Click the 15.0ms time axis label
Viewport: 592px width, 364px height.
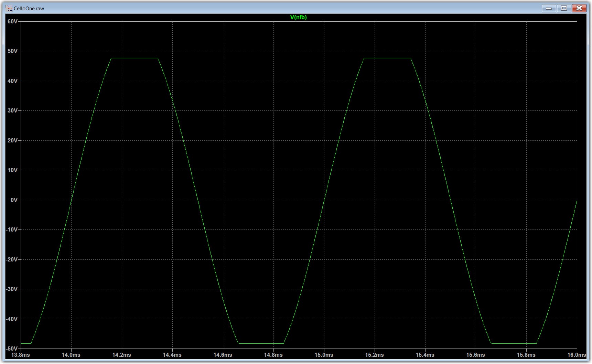324,355
